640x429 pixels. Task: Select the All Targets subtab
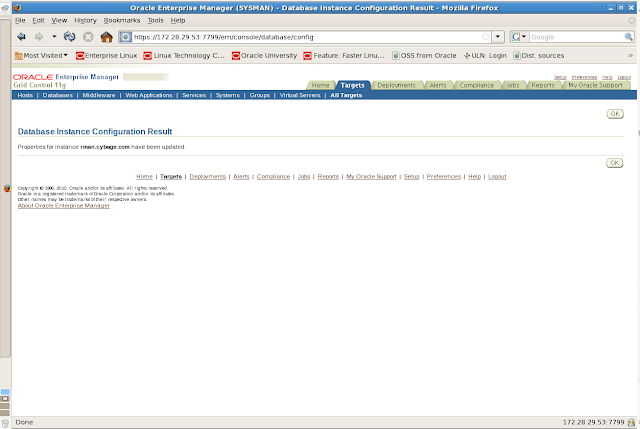[346, 95]
